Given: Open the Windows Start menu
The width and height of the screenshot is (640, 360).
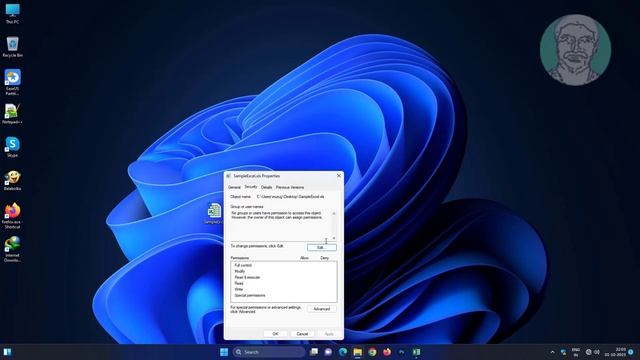Looking at the screenshot, I should [x=224, y=352].
